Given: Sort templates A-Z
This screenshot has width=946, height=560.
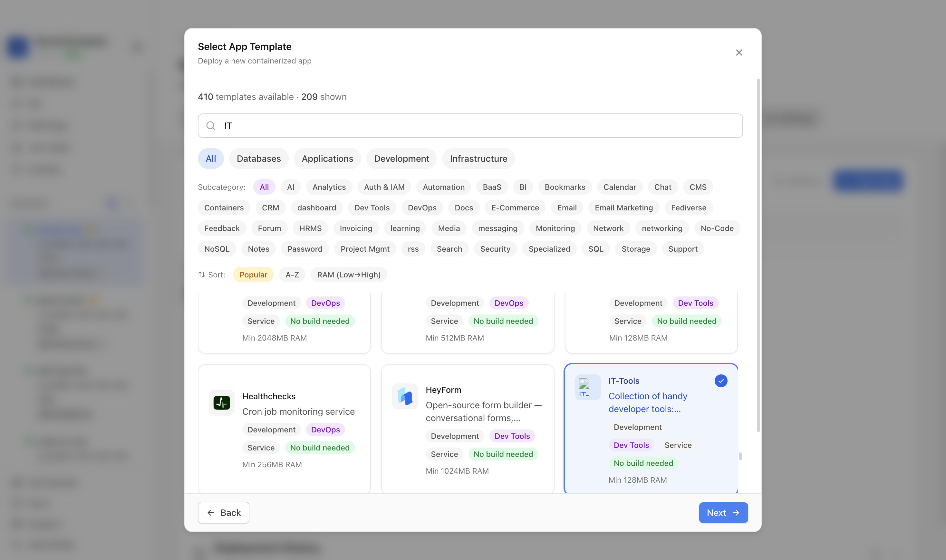Looking at the screenshot, I should point(292,275).
